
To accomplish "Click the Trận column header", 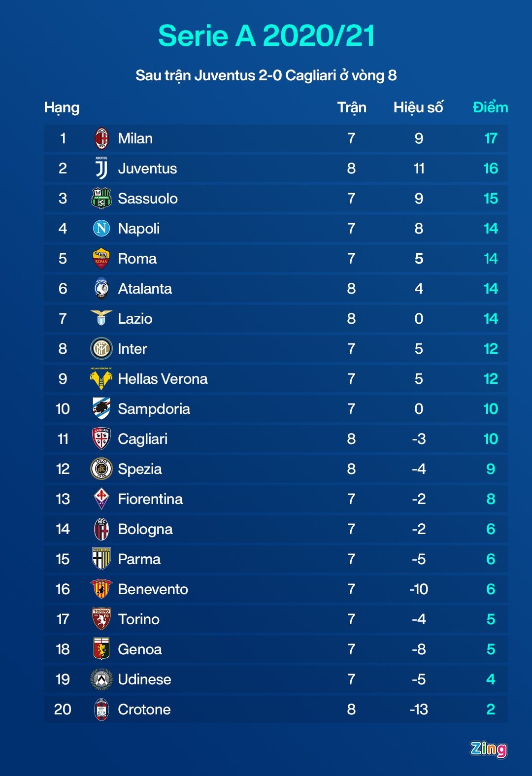I will pyautogui.click(x=352, y=107).
